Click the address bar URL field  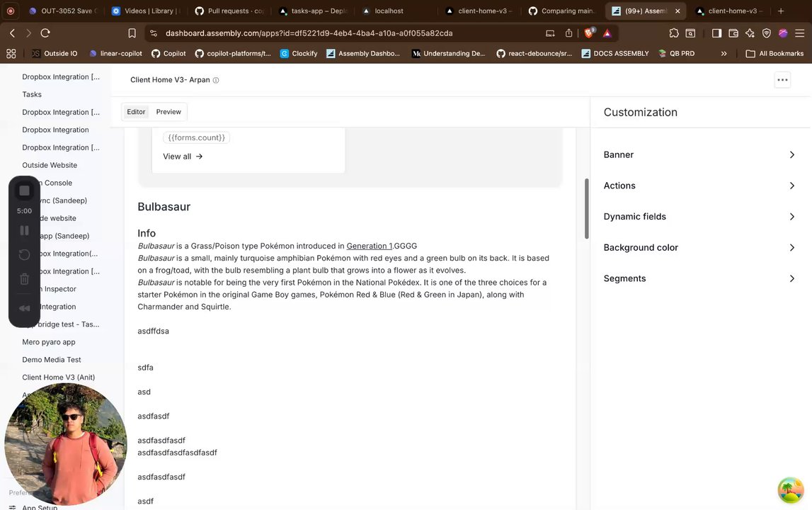pyautogui.click(x=309, y=33)
